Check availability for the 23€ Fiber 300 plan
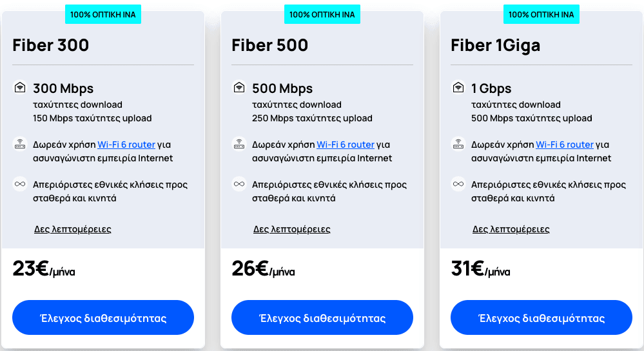Screen dimensions: 644x351 pyautogui.click(x=103, y=317)
